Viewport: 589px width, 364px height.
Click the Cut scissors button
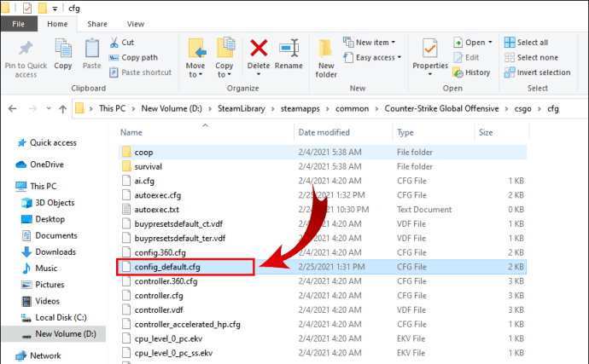122,43
